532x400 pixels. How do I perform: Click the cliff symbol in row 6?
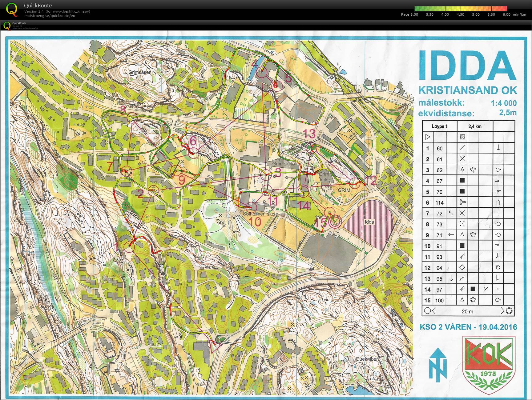[x=462, y=202]
